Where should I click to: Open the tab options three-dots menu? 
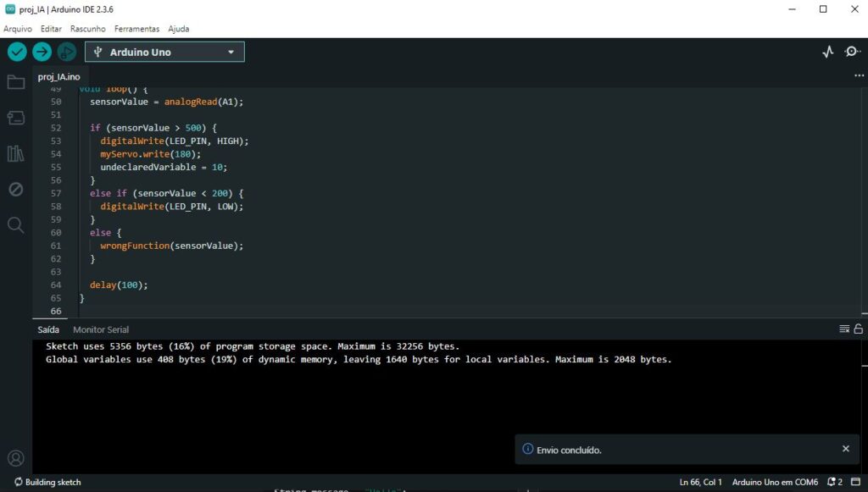(858, 75)
